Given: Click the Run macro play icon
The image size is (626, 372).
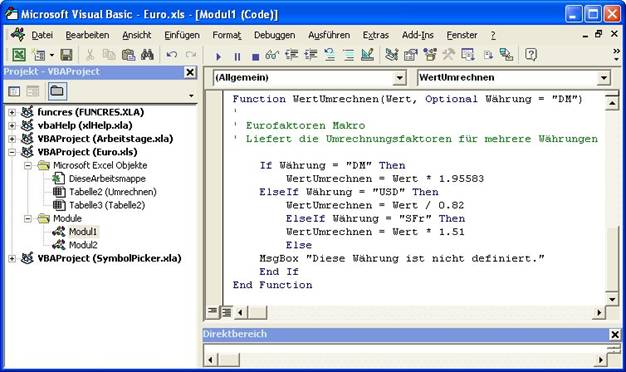Looking at the screenshot, I should [218, 57].
